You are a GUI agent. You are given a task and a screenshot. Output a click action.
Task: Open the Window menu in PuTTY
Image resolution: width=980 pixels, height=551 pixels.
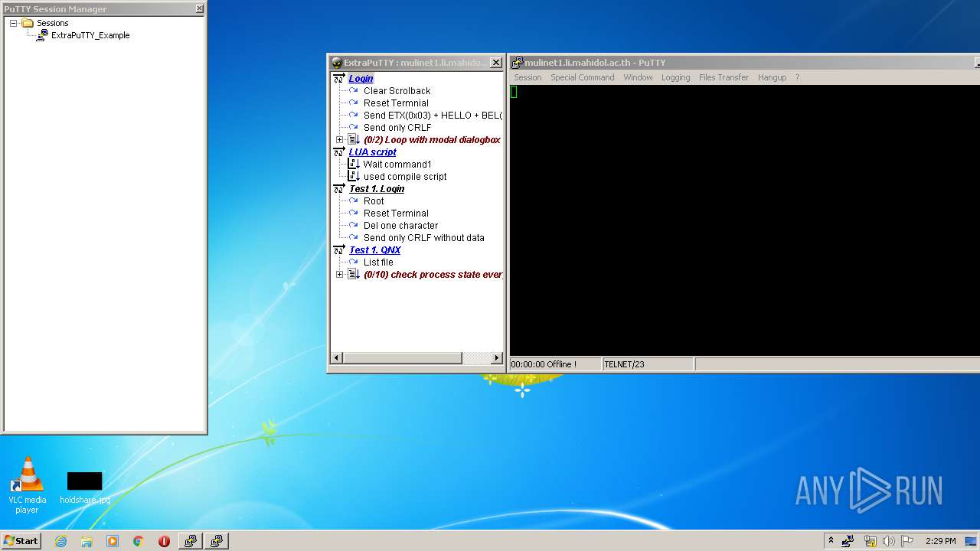click(638, 77)
